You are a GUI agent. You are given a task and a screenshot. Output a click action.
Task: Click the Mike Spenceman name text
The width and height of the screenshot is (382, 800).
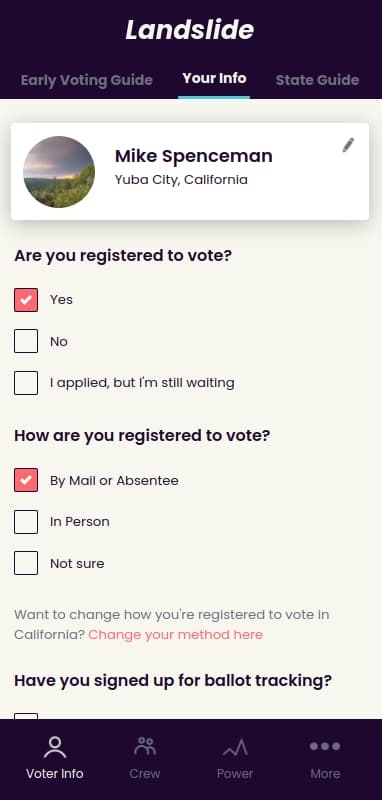tap(194, 156)
